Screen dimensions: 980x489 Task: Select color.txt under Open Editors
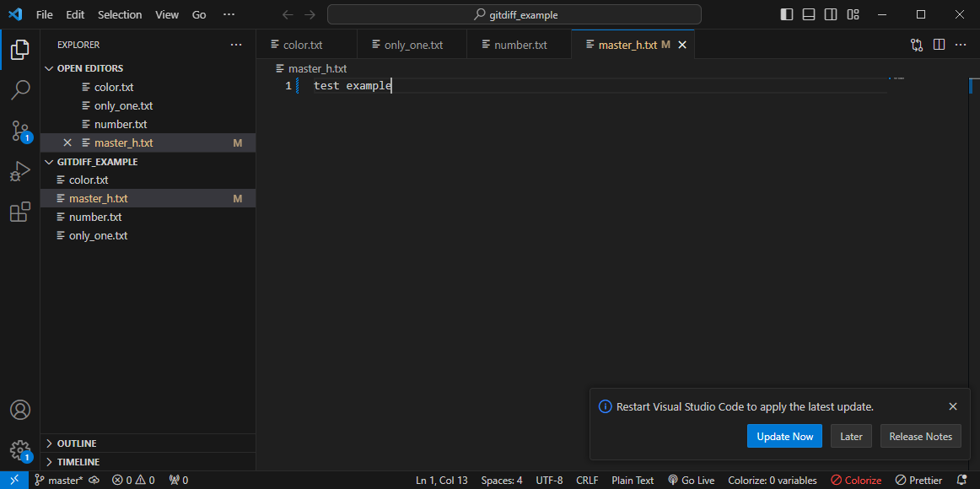click(148, 87)
